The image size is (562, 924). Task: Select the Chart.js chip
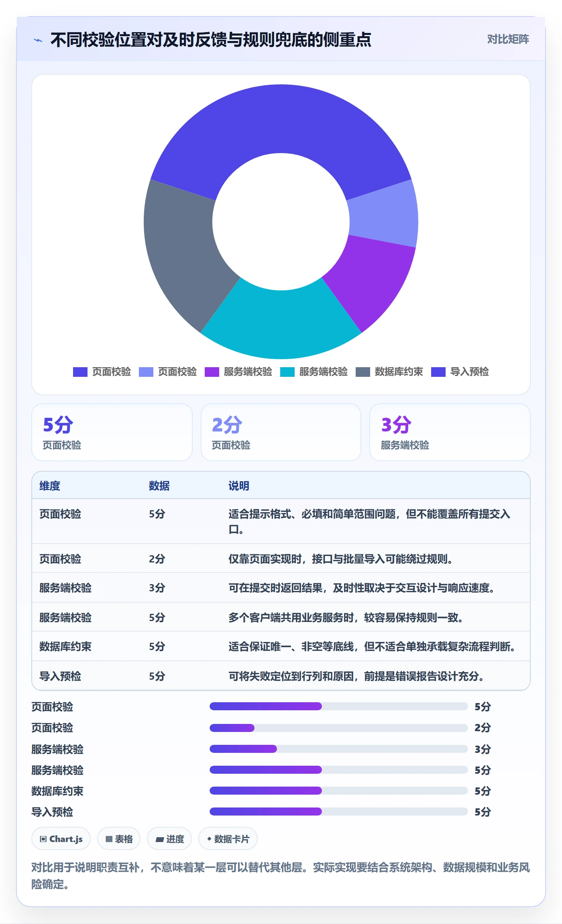pyautogui.click(x=61, y=839)
